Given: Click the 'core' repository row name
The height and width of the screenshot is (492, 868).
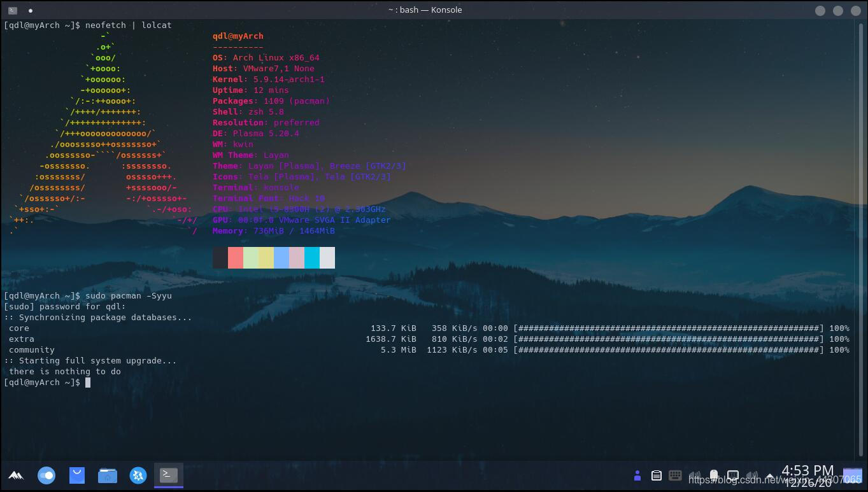Looking at the screenshot, I should tap(19, 328).
